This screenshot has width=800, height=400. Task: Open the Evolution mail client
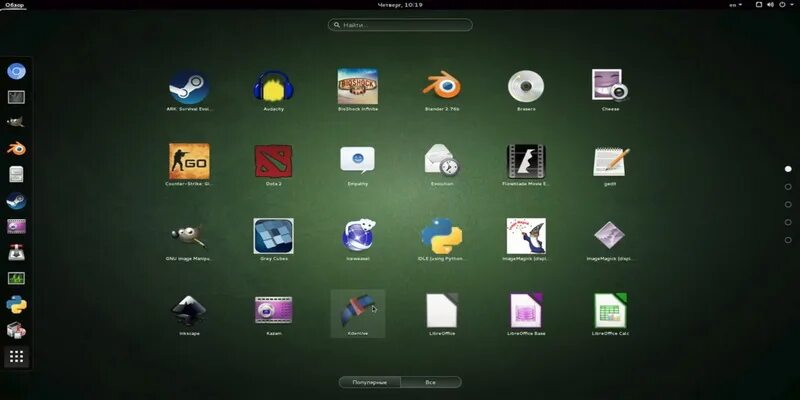[442, 160]
